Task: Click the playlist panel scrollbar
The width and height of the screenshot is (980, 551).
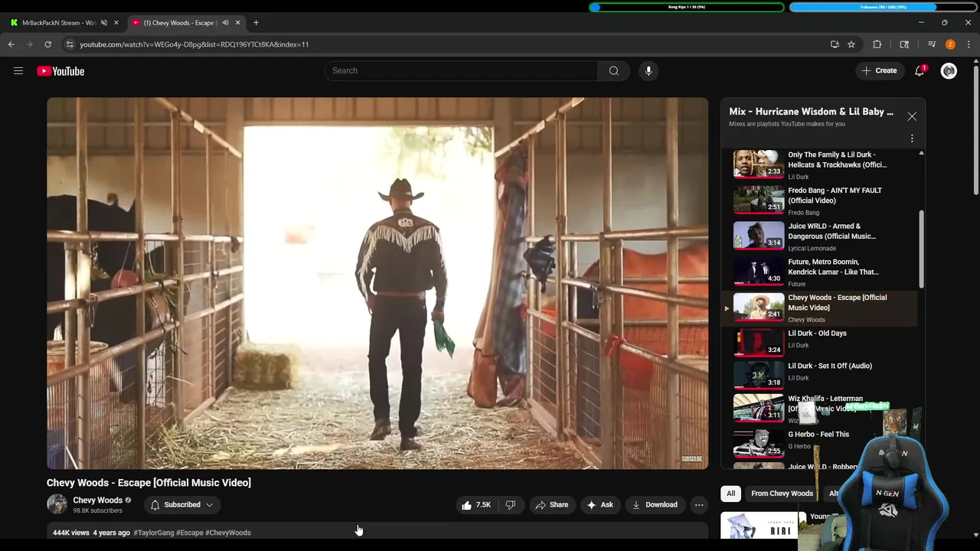Action: click(x=921, y=249)
